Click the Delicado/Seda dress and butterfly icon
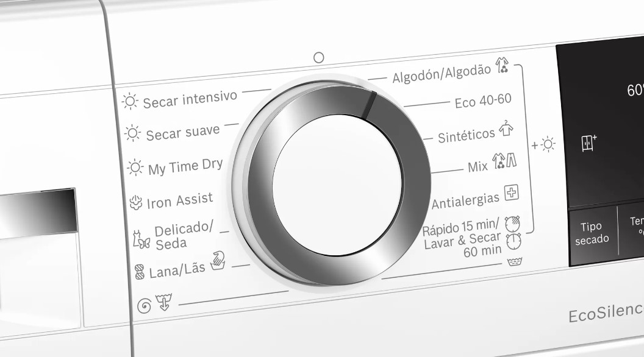This screenshot has height=357, width=644. tap(141, 239)
